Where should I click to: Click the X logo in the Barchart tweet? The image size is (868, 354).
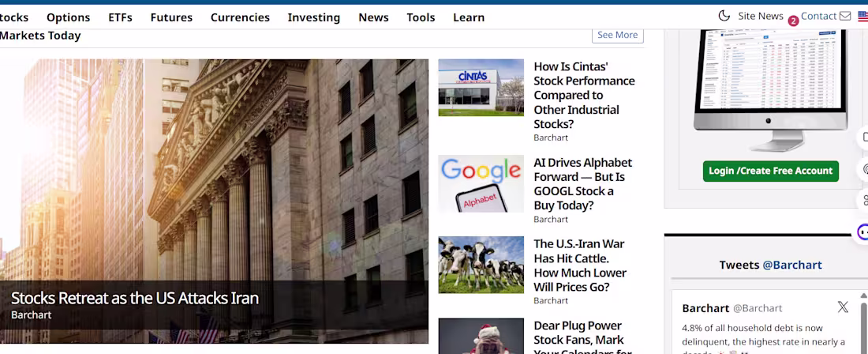[843, 307]
